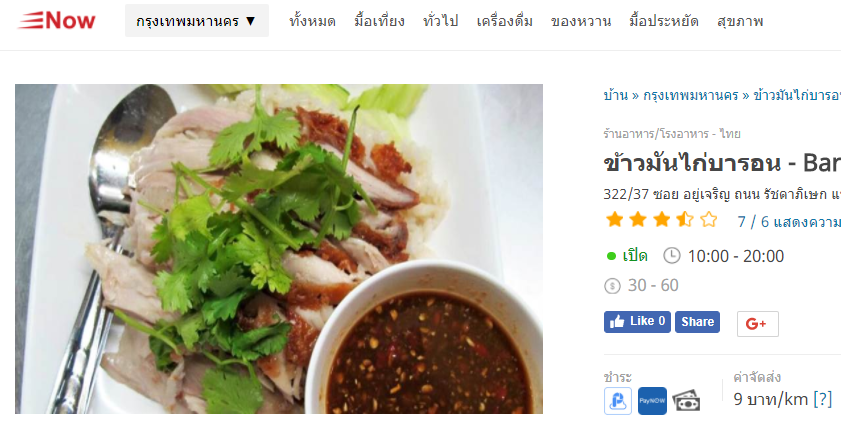Click the AirPay payment icon
This screenshot has height=441, width=841.
tap(618, 401)
